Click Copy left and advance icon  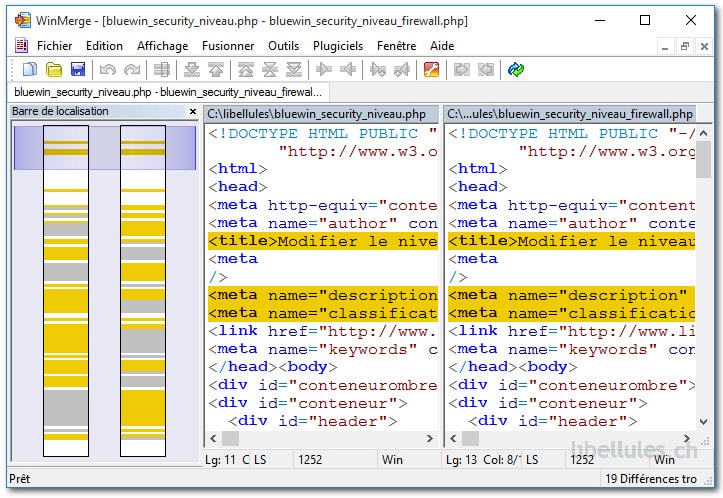point(402,70)
